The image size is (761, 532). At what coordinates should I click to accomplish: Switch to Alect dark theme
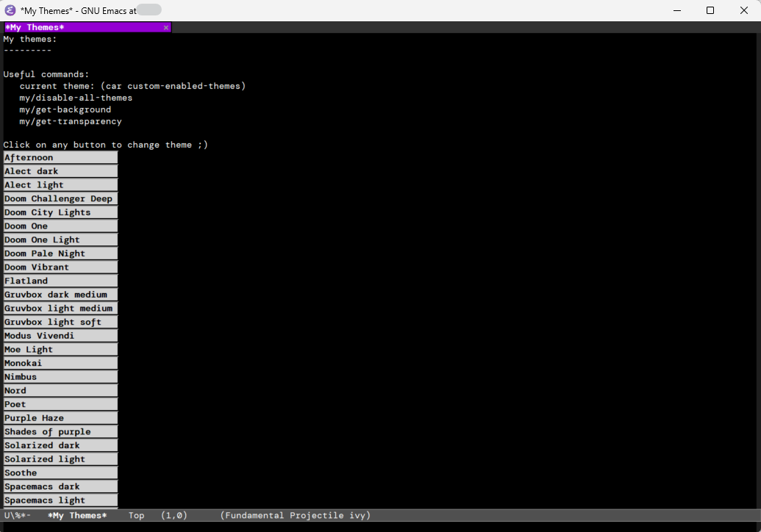(x=60, y=171)
